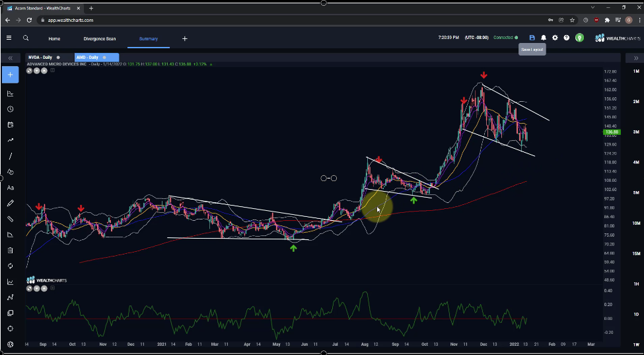Open the help question mark icon

point(566,38)
